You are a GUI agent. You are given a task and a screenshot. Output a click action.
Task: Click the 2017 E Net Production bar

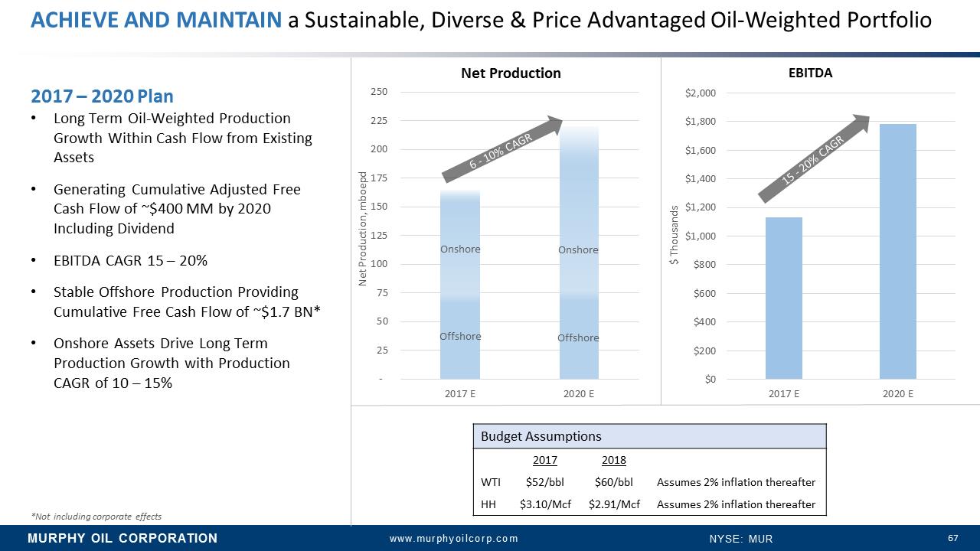460,285
